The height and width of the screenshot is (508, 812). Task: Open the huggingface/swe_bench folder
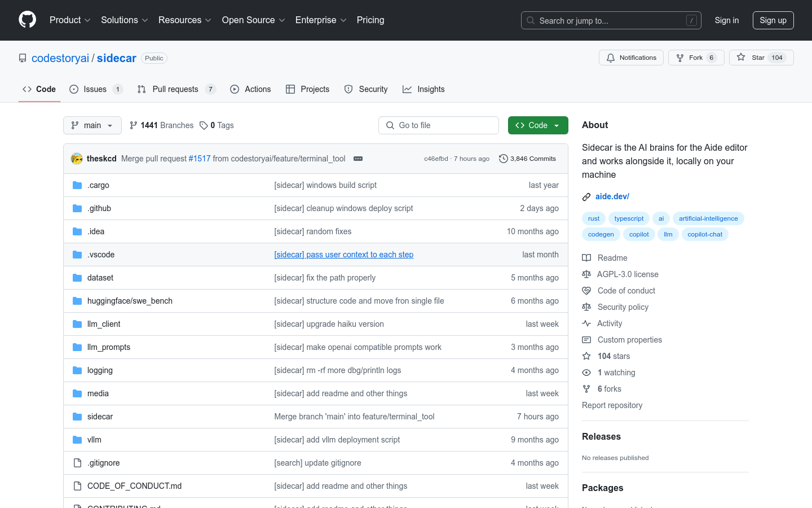[x=130, y=301]
